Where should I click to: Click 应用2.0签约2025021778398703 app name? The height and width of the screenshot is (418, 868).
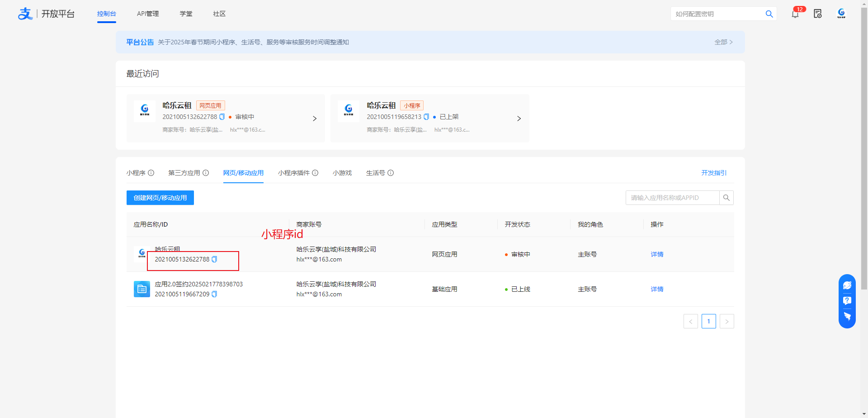click(x=199, y=284)
